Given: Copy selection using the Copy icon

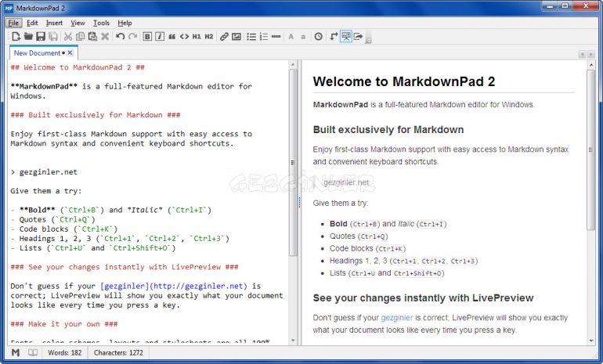Looking at the screenshot, I should point(80,37).
